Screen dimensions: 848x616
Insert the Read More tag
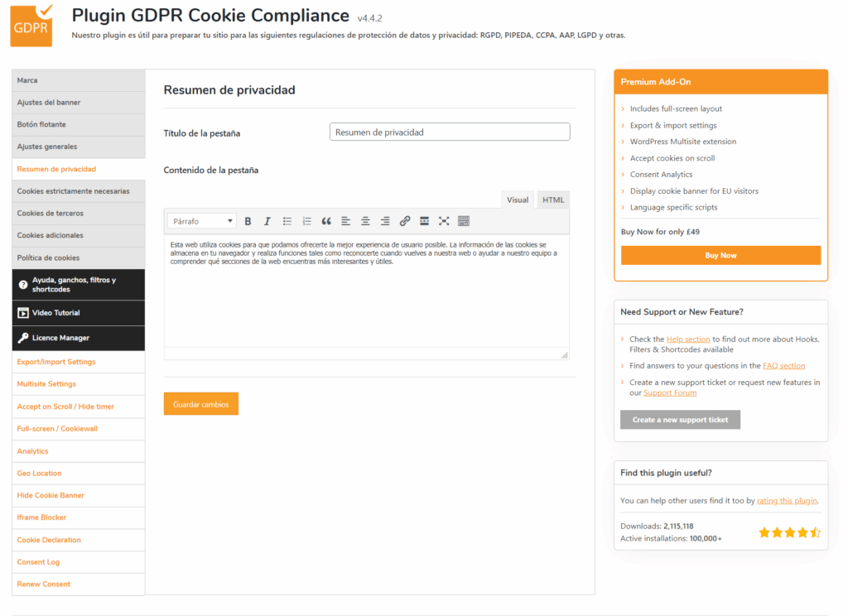pyautogui.click(x=424, y=221)
